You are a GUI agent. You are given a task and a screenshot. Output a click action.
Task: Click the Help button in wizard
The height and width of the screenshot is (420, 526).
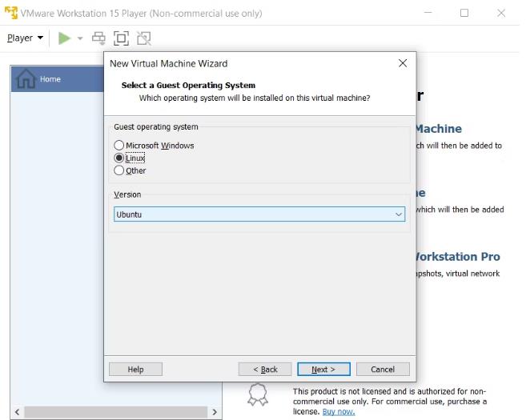[x=135, y=369]
